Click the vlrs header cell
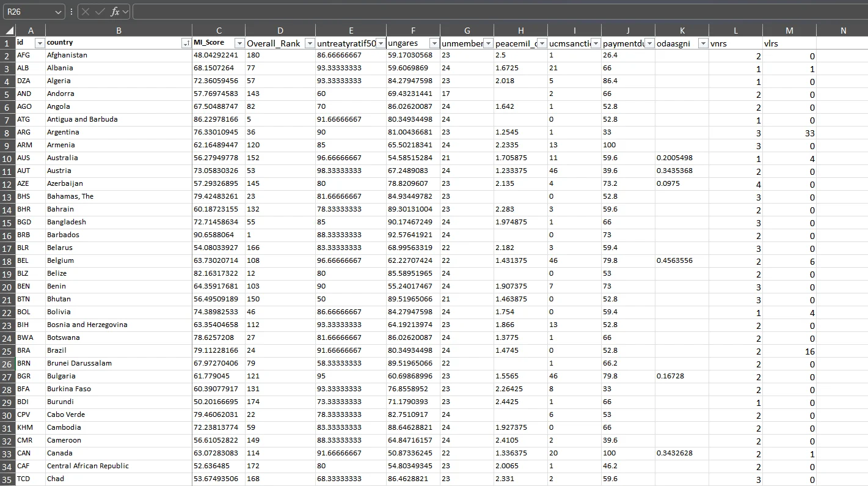Screen dimensions: 868x486 789,43
